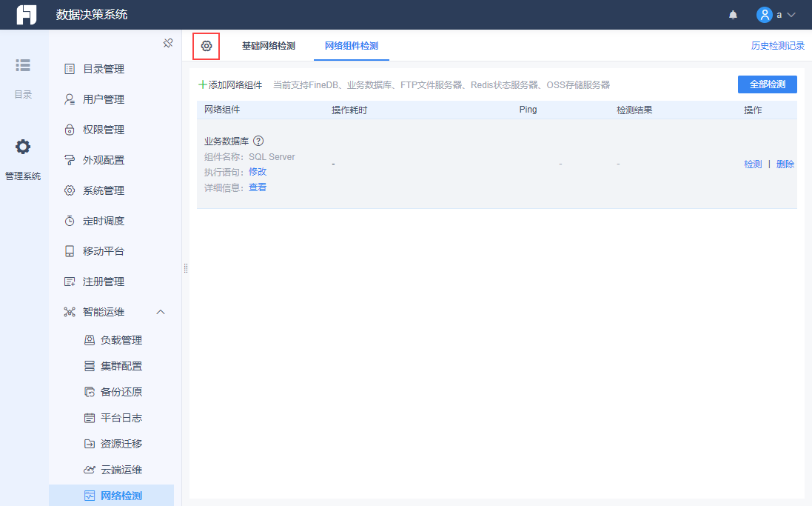
Task: Click the 网络检测 monitor icon
Action: tap(90, 496)
